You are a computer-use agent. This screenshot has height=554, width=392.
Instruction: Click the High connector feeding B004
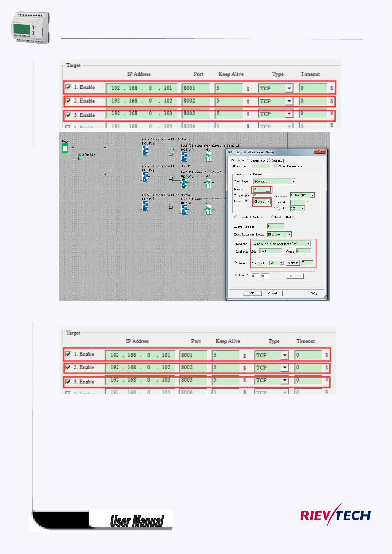pyautogui.click(x=171, y=154)
